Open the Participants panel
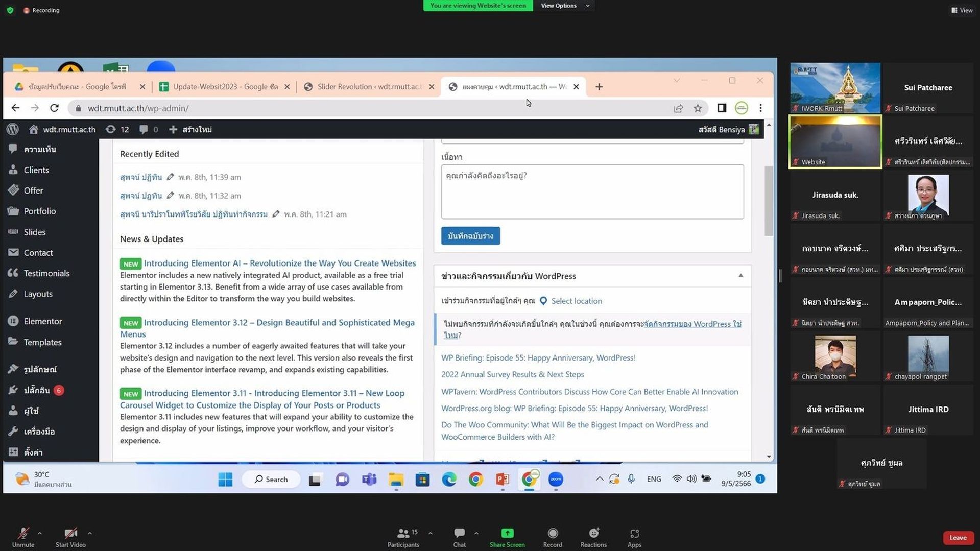Viewport: 980px width, 551px height. pyautogui.click(x=403, y=537)
